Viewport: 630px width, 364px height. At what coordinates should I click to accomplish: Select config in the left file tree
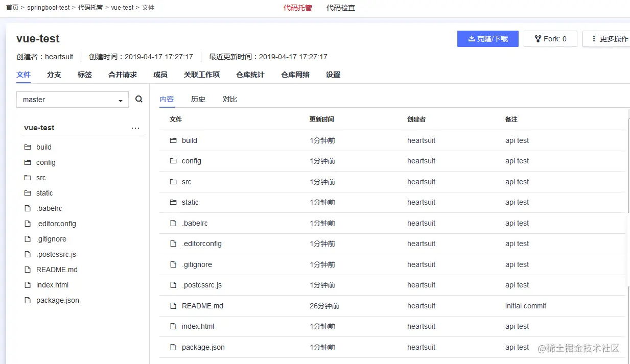46,162
